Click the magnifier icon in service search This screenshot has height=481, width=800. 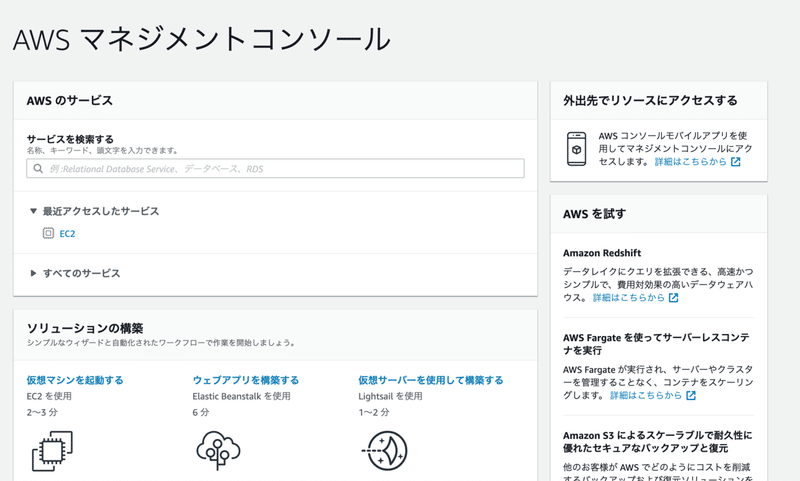pyautogui.click(x=38, y=168)
